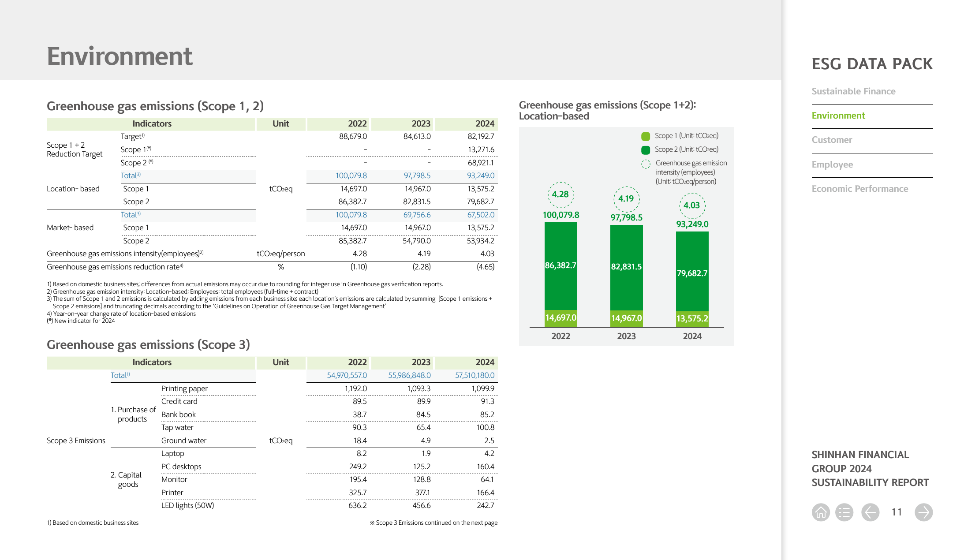Open the Economic Performance section
The height and width of the screenshot is (560, 964).
coord(860,189)
